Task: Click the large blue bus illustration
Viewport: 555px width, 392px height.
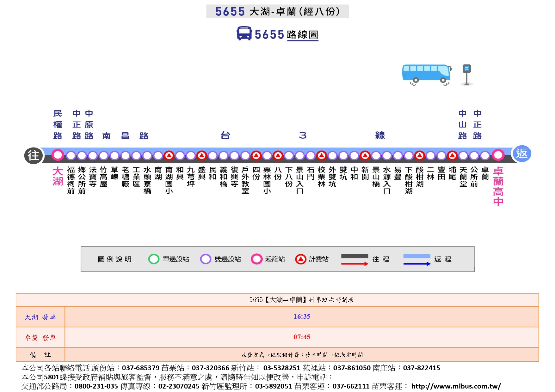Action: (426, 74)
